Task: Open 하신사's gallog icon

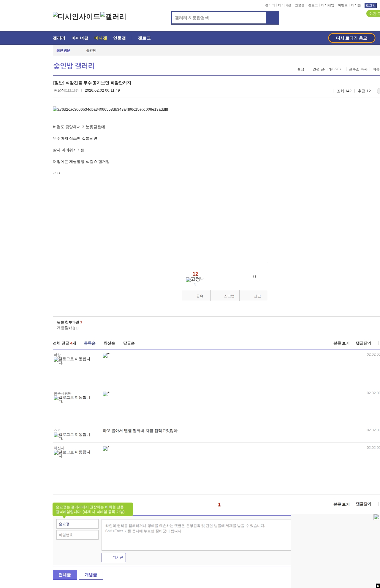Action: click(x=72, y=454)
